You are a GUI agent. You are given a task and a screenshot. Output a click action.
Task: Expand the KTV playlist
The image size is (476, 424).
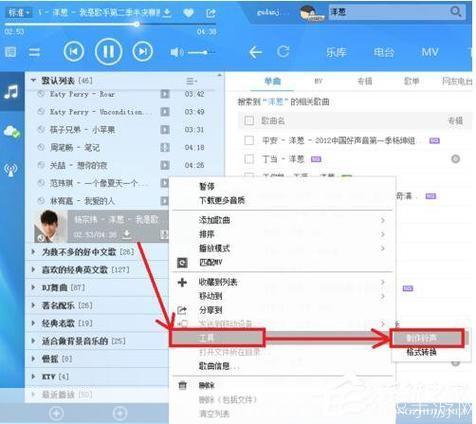[33, 377]
